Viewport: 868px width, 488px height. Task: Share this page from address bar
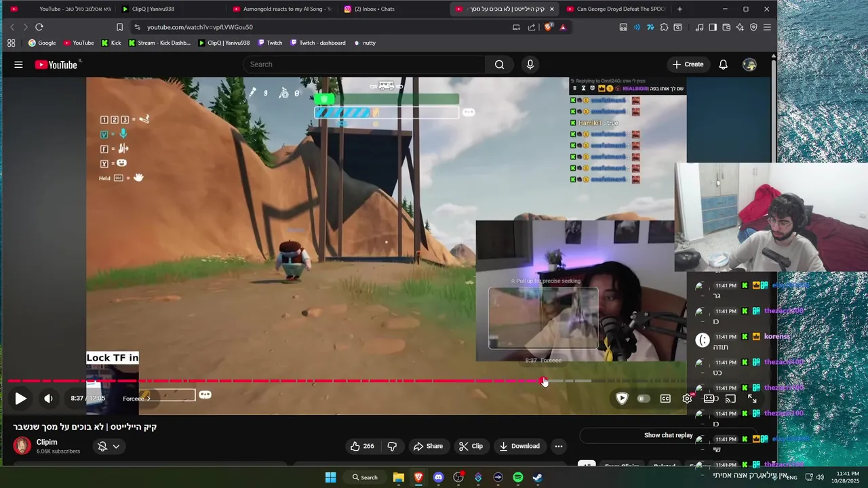pos(532,27)
